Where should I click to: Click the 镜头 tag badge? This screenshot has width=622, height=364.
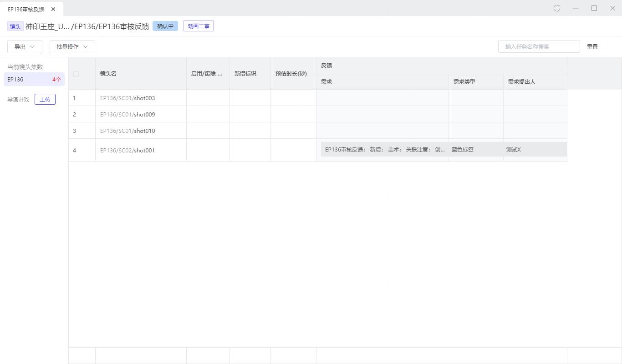[15, 26]
